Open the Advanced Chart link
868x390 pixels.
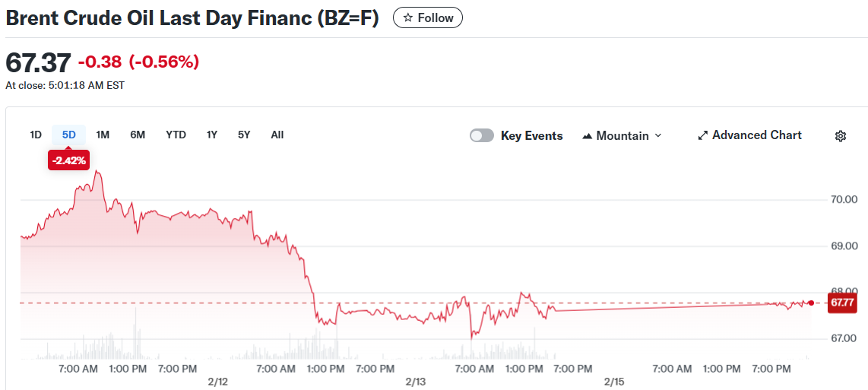(756, 135)
